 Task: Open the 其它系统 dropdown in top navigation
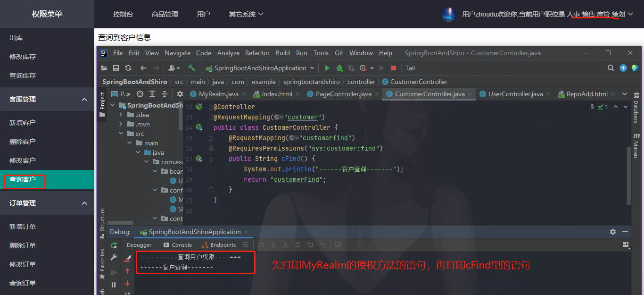point(246,14)
